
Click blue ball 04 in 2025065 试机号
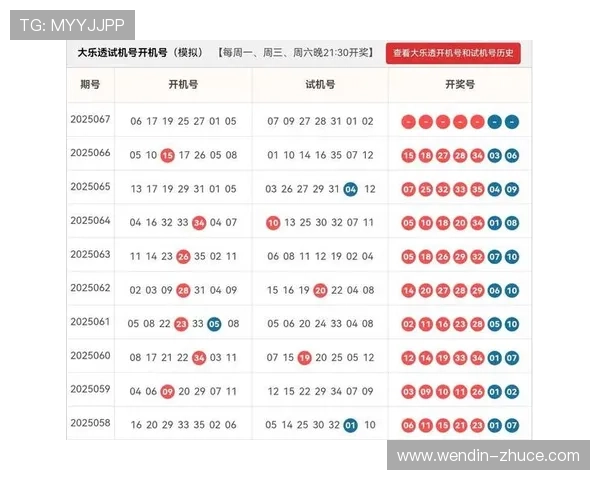click(351, 189)
